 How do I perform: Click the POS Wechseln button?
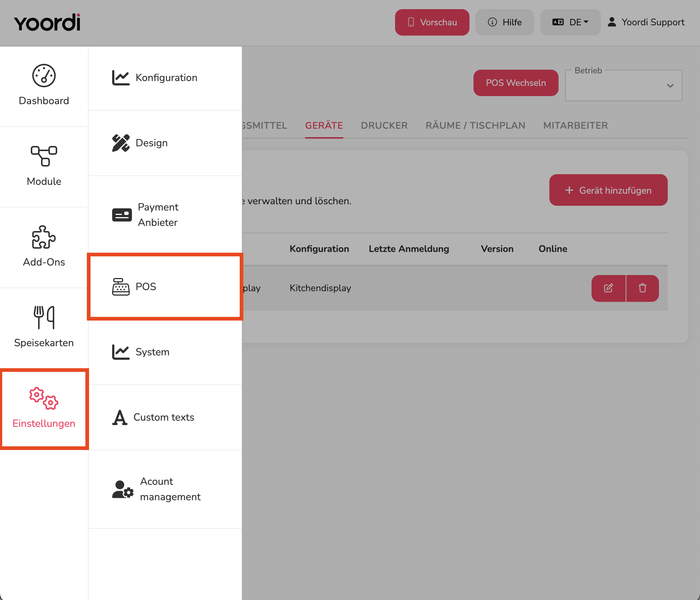516,83
